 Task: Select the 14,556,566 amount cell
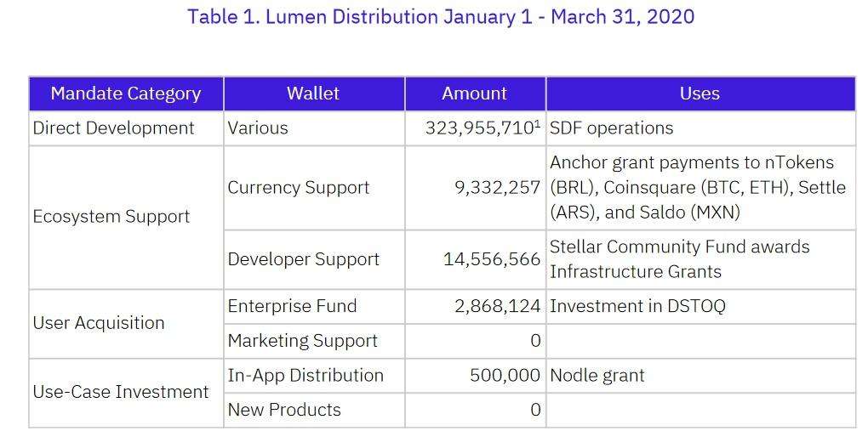491,259
